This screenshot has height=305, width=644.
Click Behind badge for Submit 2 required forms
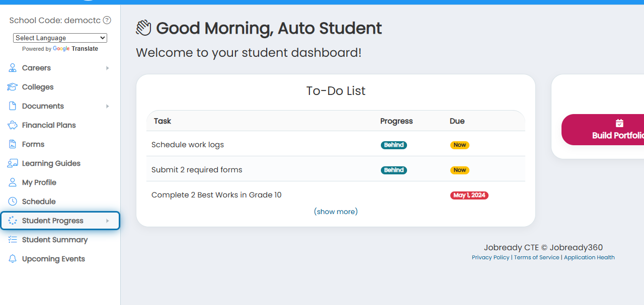[x=394, y=170]
